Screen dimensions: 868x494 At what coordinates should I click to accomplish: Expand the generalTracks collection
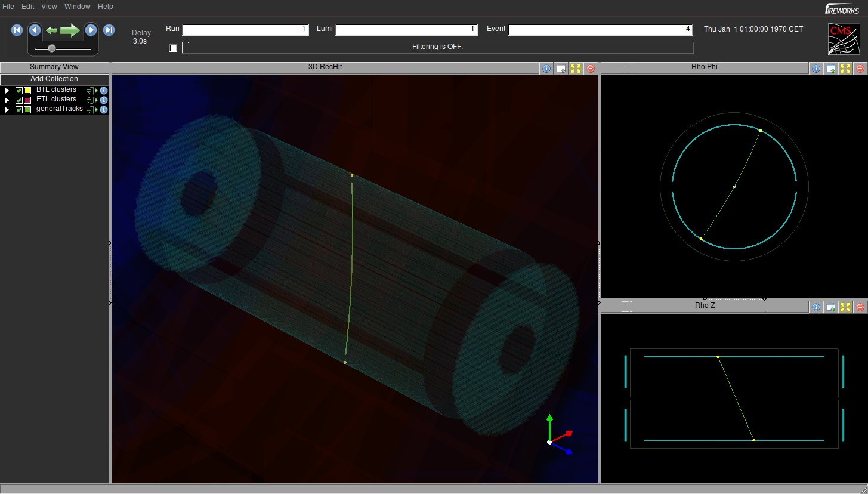click(7, 110)
